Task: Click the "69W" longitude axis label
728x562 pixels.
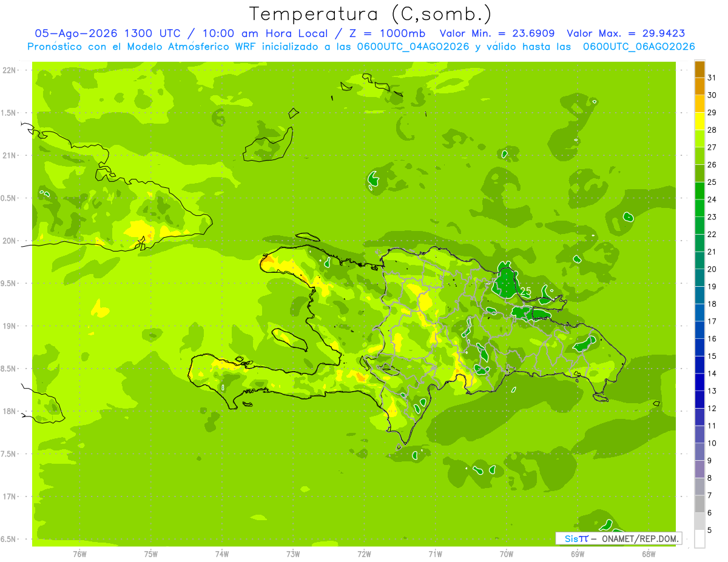Action: [578, 554]
